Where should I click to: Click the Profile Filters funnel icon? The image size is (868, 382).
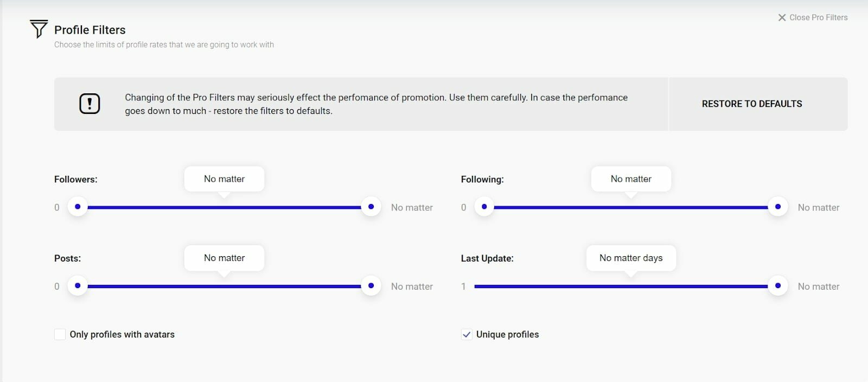[x=39, y=29]
